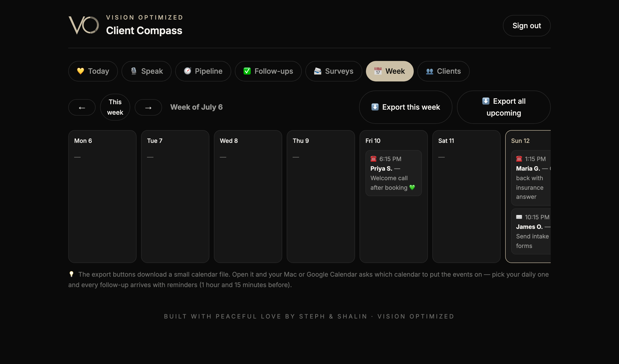Export all upcoming follow-ups

pyautogui.click(x=504, y=107)
